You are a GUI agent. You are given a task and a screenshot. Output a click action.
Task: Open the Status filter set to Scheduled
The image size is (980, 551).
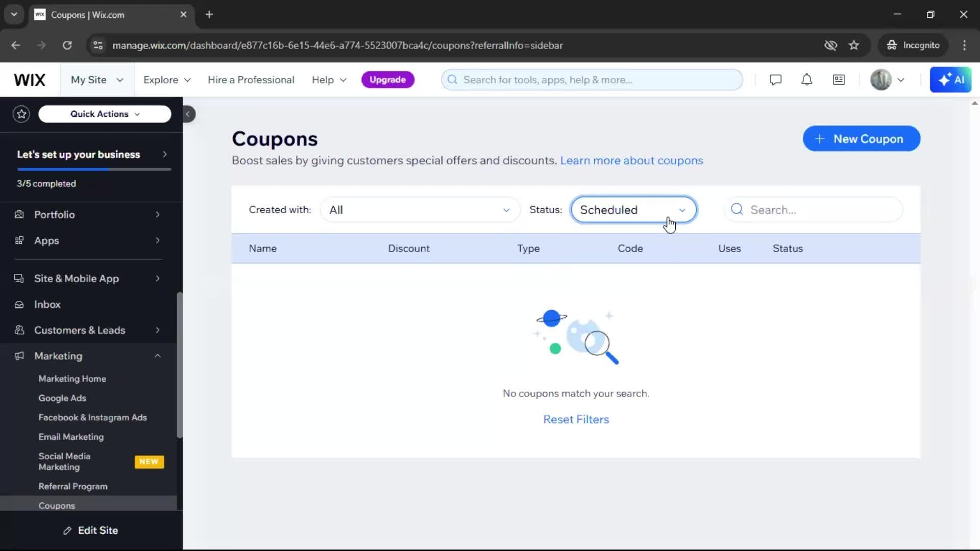pyautogui.click(x=633, y=210)
